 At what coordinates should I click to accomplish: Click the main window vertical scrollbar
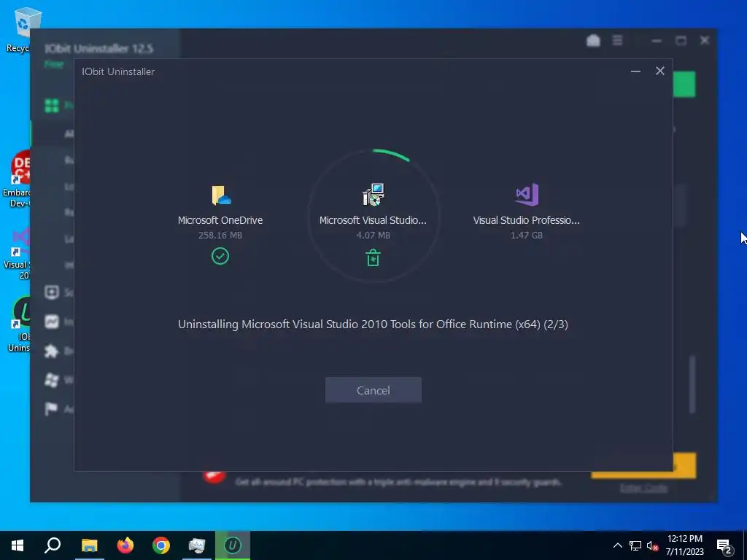point(692,384)
